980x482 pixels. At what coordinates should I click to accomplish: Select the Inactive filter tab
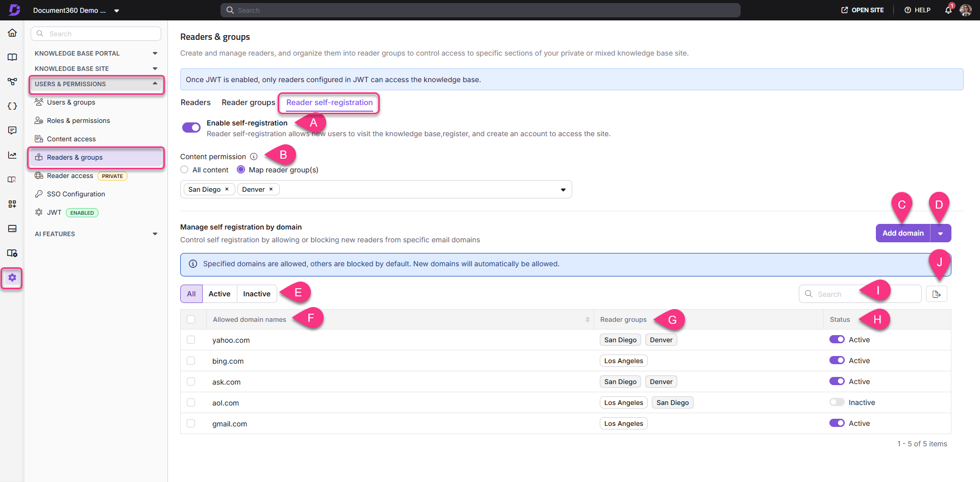(257, 294)
